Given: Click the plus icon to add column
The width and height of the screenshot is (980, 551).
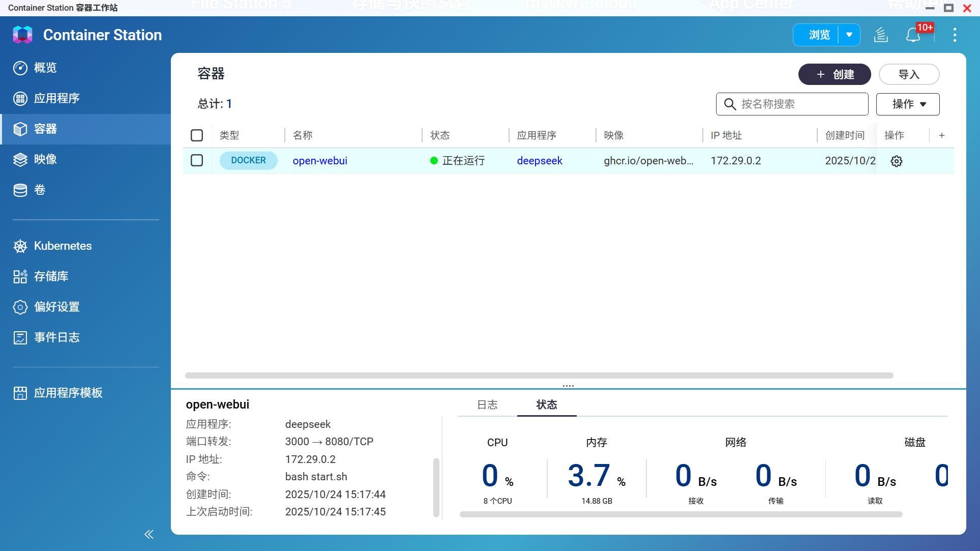Looking at the screenshot, I should point(941,135).
